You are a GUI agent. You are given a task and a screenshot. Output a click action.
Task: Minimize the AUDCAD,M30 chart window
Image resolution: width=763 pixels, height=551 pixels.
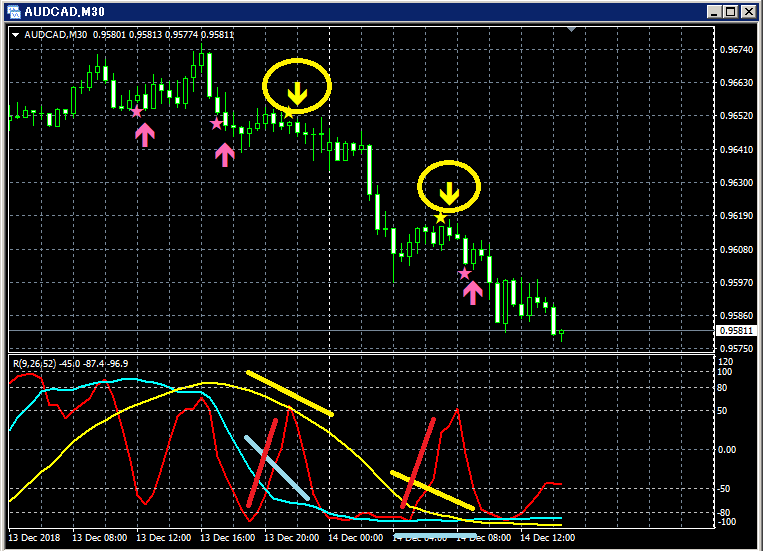tap(714, 12)
